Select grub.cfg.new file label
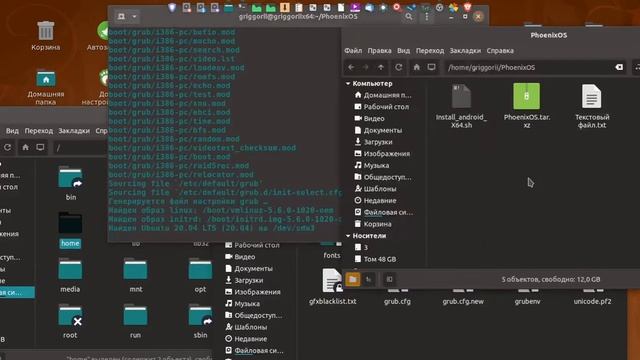The image size is (640, 360). [463, 301]
